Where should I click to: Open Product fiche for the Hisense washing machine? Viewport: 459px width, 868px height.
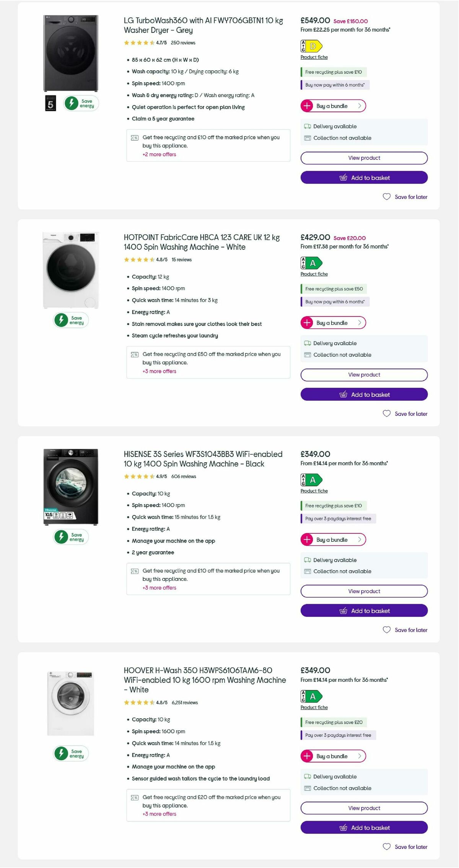point(314,491)
